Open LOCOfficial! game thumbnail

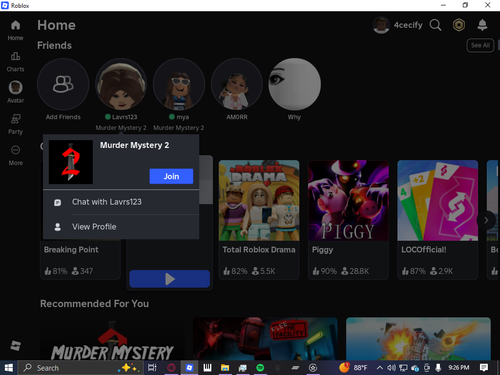tap(438, 201)
